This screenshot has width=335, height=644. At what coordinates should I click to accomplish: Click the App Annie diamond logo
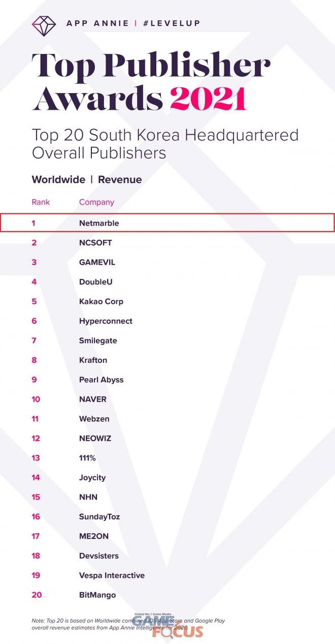(x=44, y=24)
